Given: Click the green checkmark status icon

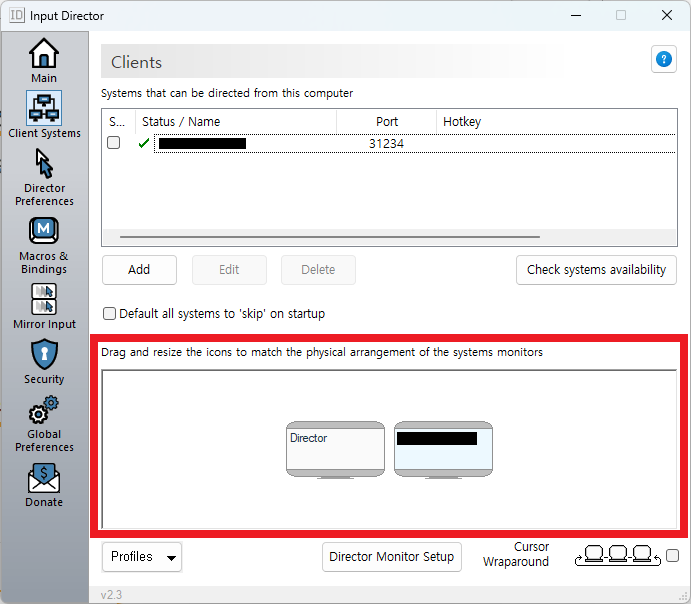Looking at the screenshot, I should (x=144, y=143).
